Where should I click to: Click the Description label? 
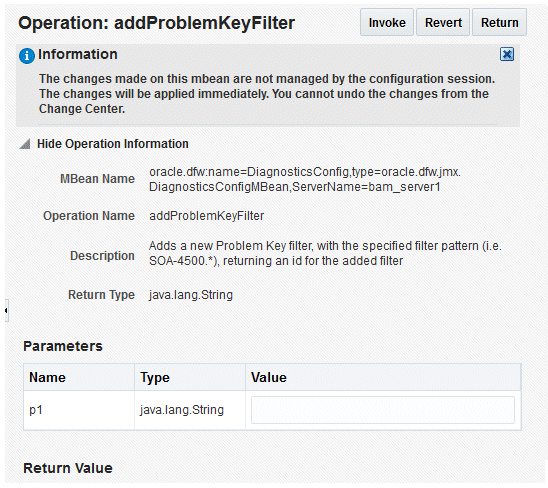tap(102, 256)
